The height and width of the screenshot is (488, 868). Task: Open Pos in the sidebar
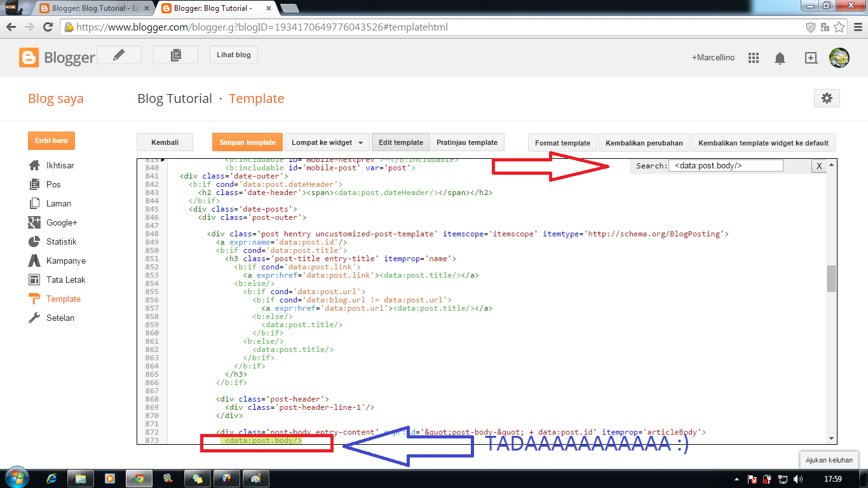click(x=53, y=184)
